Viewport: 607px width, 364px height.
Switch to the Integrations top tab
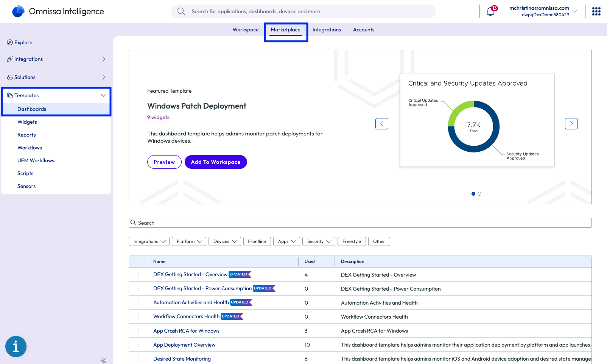[327, 30]
